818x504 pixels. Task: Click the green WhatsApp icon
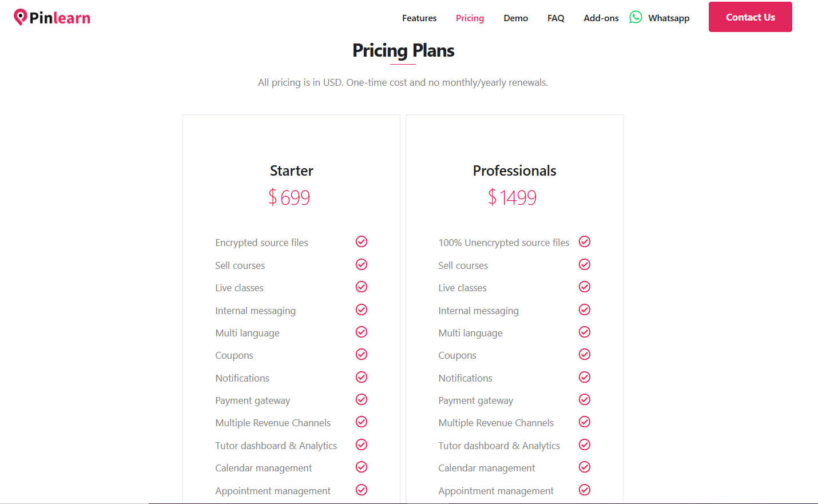636,17
